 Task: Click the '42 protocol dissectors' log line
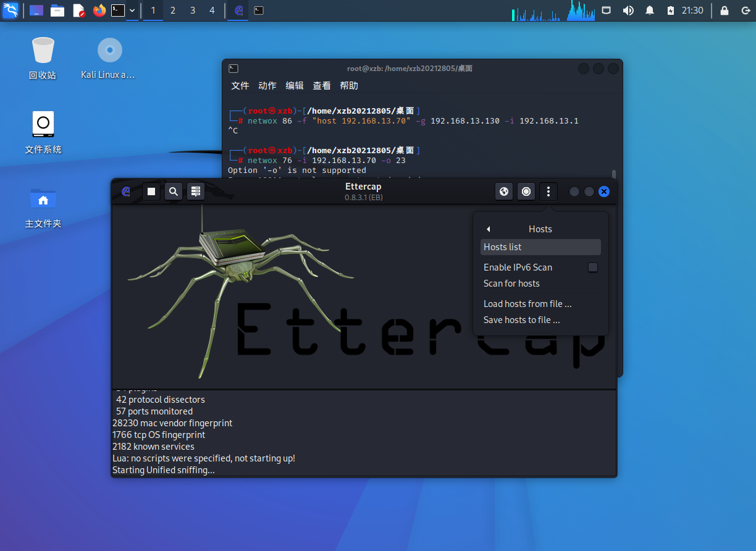coord(161,400)
